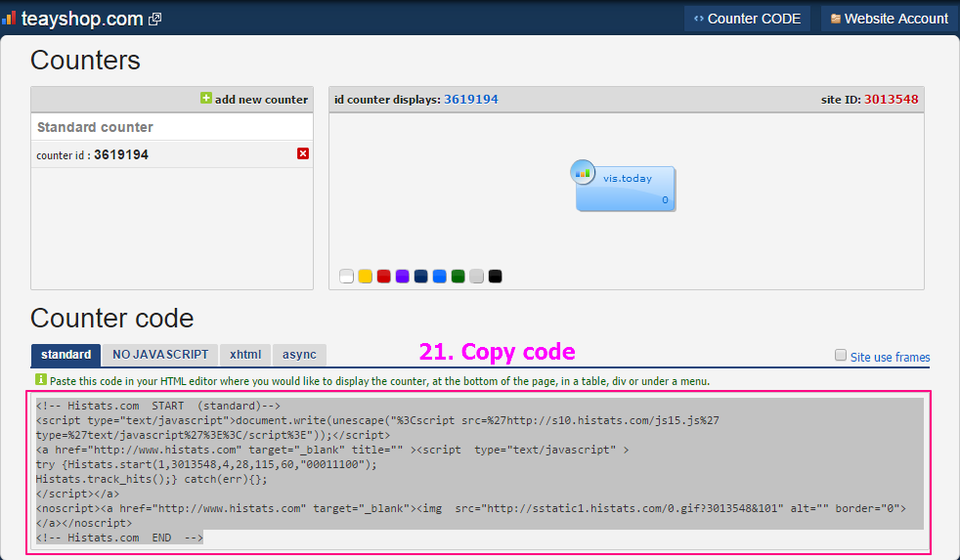The image size is (960, 560).
Task: Choose the red counter color swatch
Action: pos(383,277)
